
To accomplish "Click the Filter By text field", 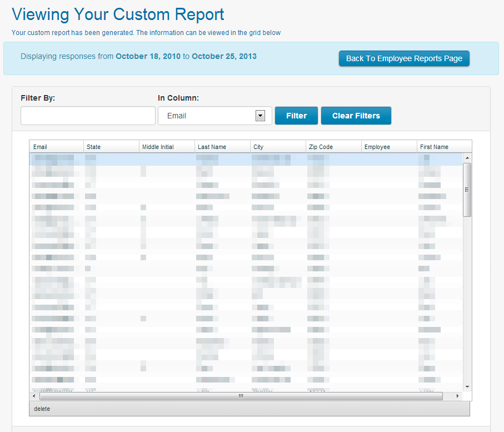I will [x=87, y=116].
